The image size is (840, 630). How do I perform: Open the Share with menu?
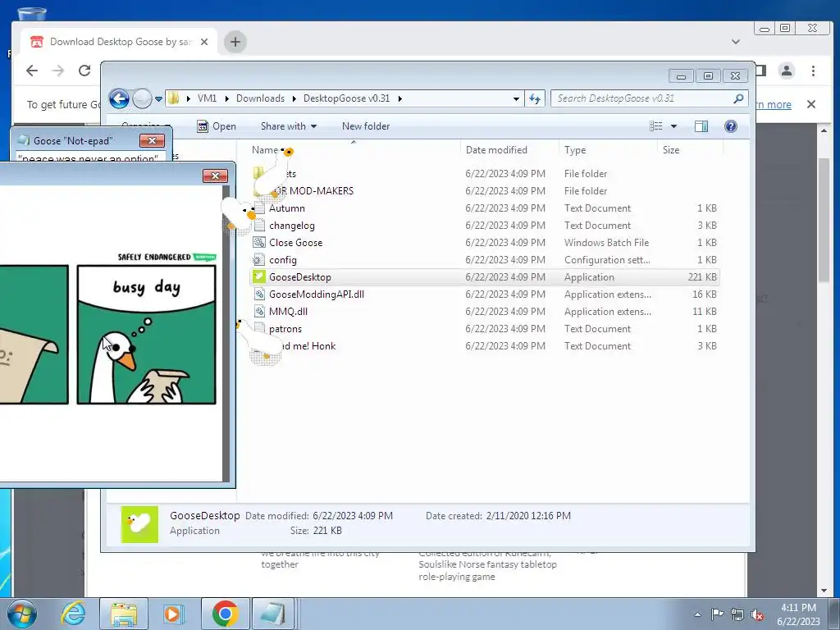point(289,126)
